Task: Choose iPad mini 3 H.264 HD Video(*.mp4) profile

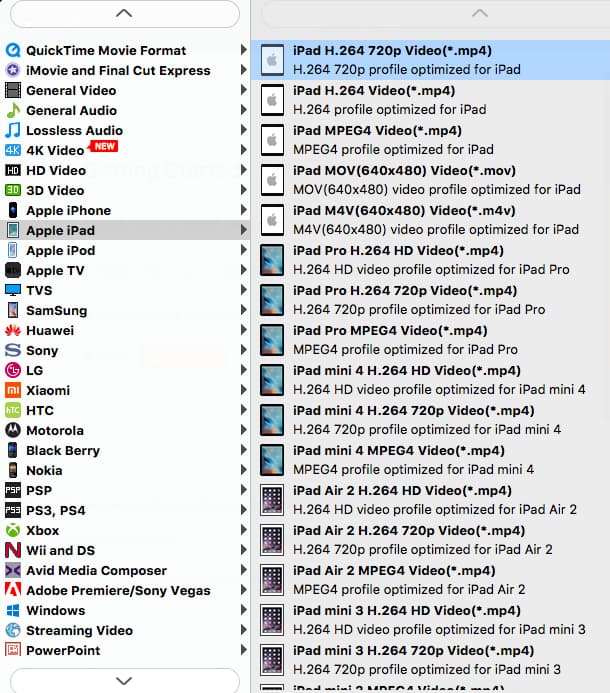Action: coord(431,620)
